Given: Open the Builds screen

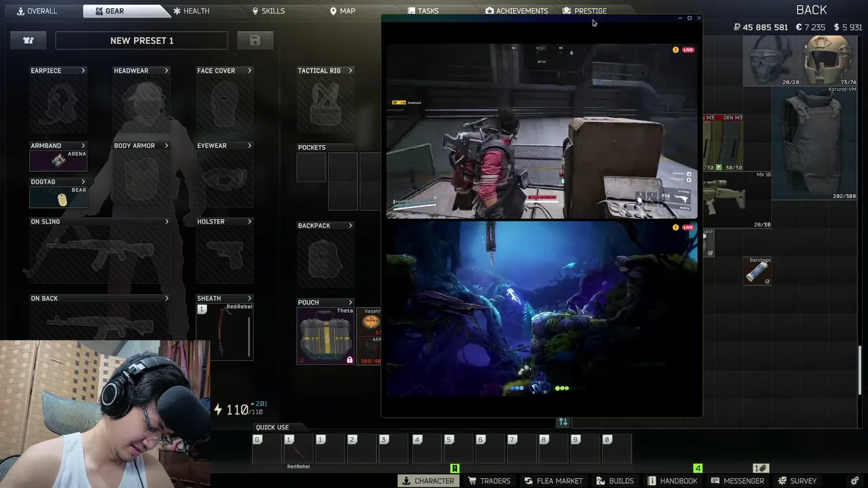Looking at the screenshot, I should click(x=614, y=481).
